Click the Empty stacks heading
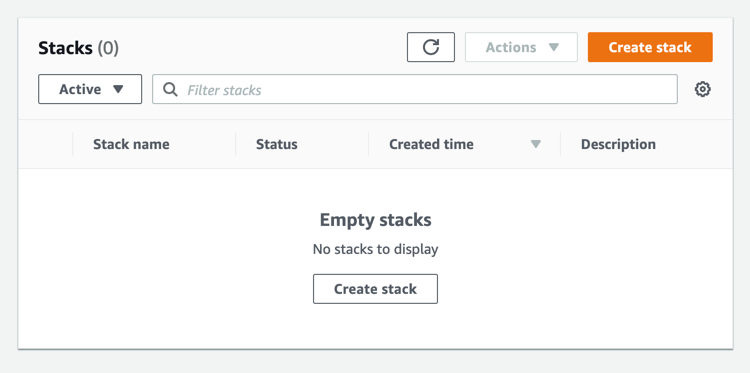Screen dimensions: 750x373 point(375,220)
